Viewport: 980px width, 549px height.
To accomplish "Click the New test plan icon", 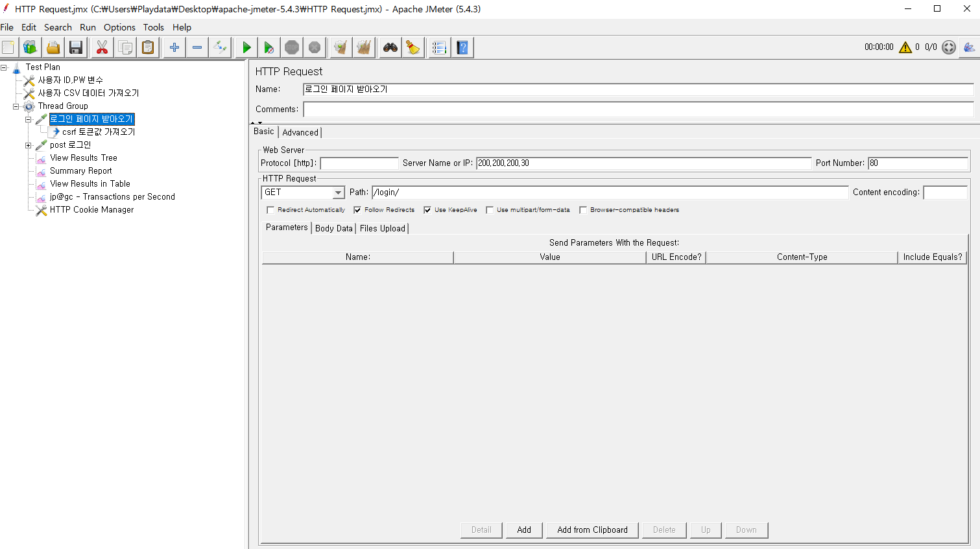I will (8, 47).
